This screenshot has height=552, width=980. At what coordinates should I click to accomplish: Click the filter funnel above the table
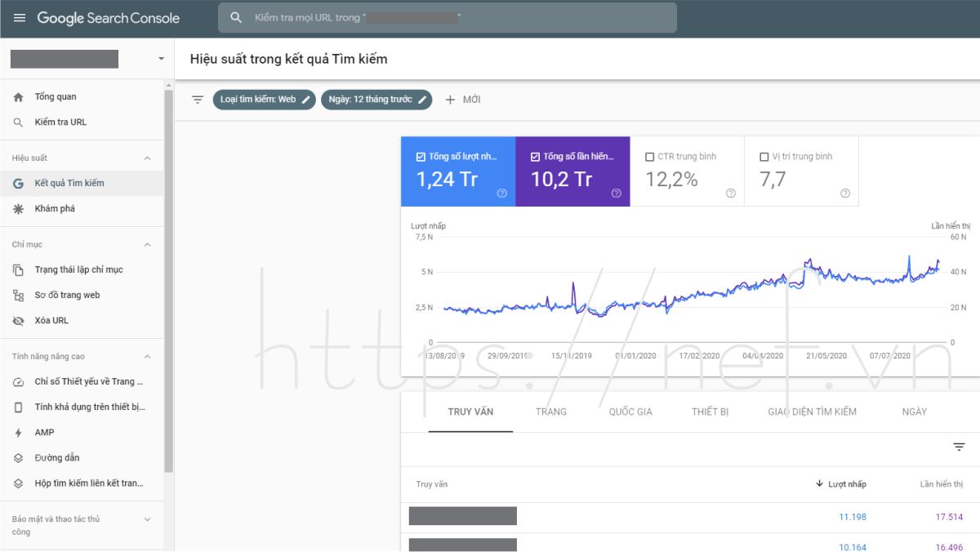pos(959,447)
